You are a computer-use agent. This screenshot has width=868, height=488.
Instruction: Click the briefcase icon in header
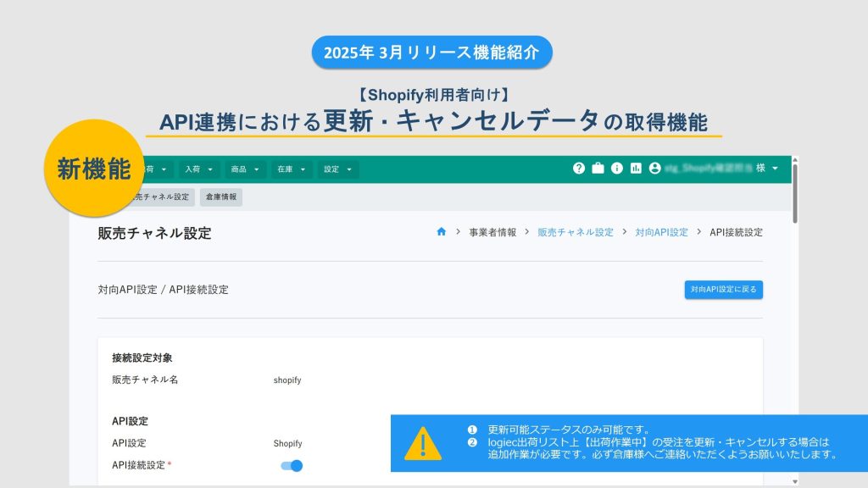click(598, 169)
